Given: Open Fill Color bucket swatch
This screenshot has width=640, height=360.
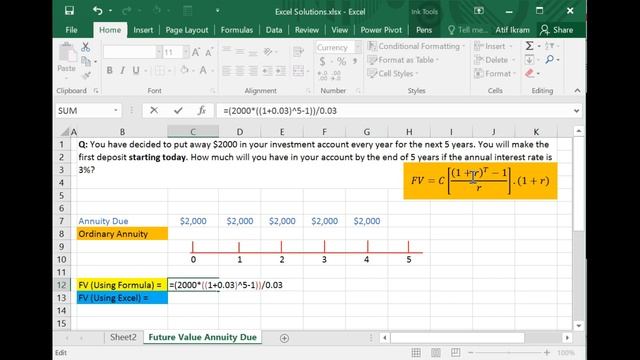Looking at the screenshot, I should 184,70.
